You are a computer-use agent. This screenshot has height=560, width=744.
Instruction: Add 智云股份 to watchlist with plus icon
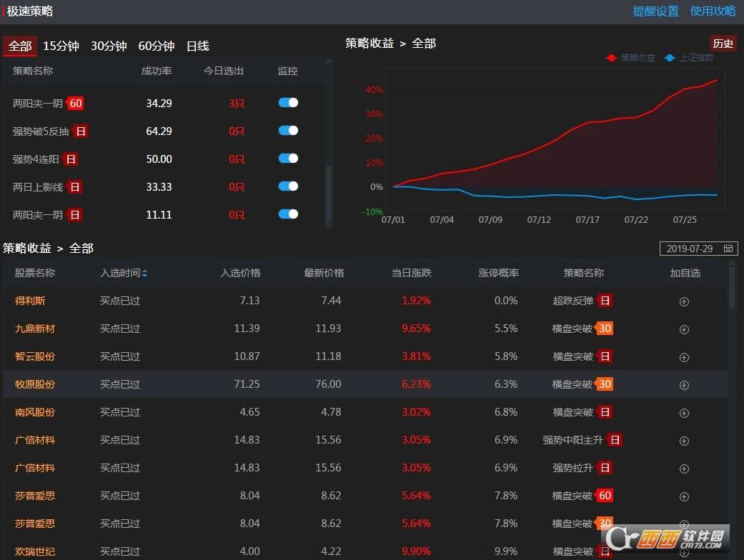[x=684, y=358]
